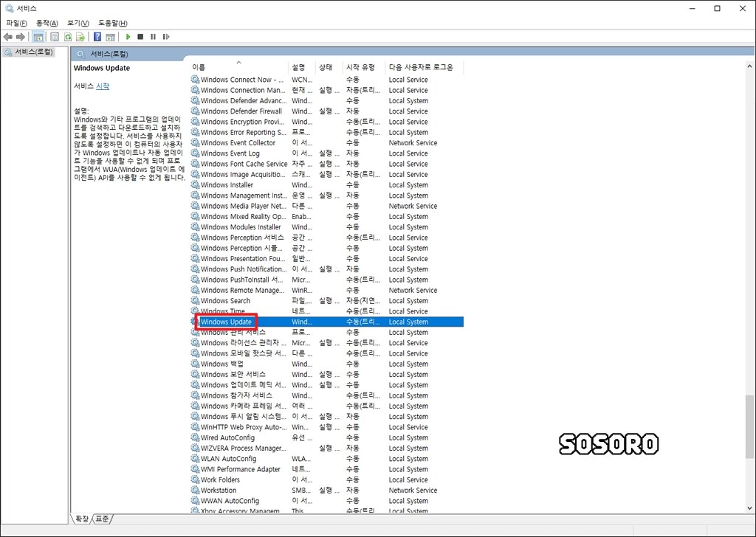
Task: Select the Windows Font Cache Service name
Action: 244,164
